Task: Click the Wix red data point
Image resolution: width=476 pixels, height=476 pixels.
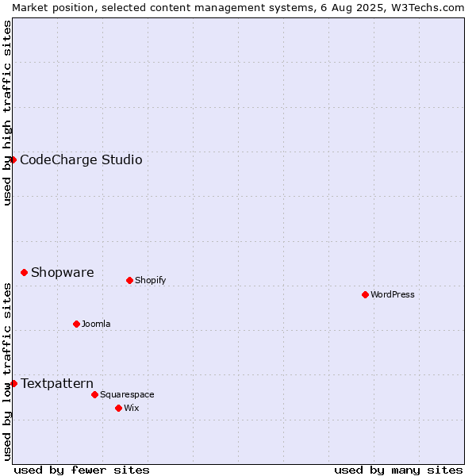Action: click(119, 408)
